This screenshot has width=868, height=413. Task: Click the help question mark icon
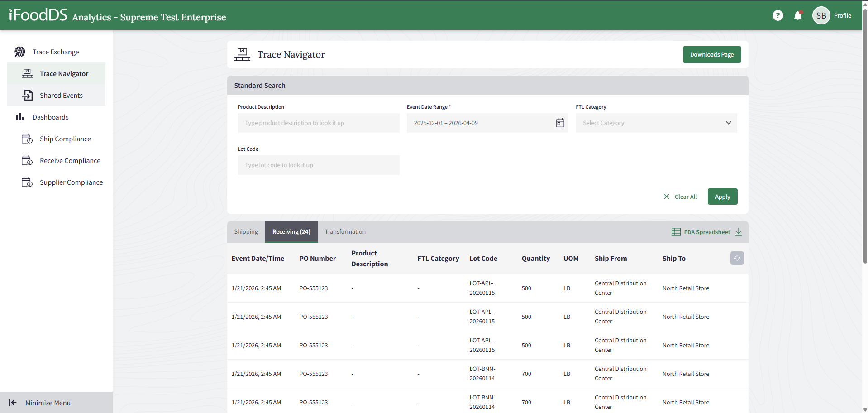point(777,15)
